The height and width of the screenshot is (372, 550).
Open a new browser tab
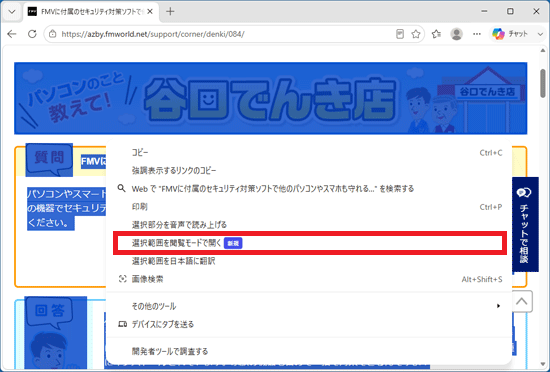pyautogui.click(x=170, y=12)
